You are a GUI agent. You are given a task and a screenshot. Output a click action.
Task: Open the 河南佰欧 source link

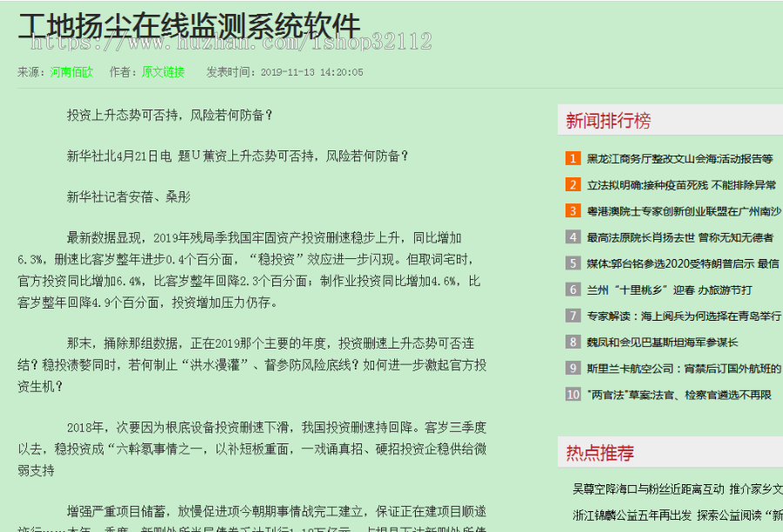(72, 72)
